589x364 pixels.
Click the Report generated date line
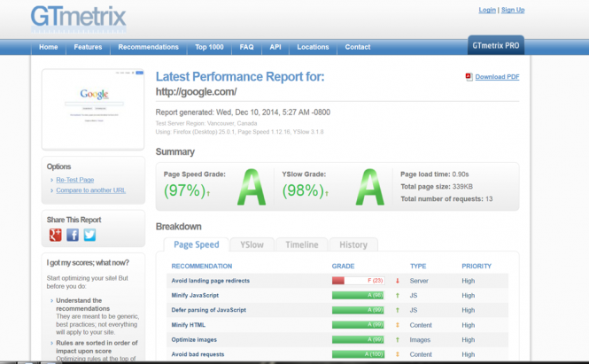[x=243, y=112]
